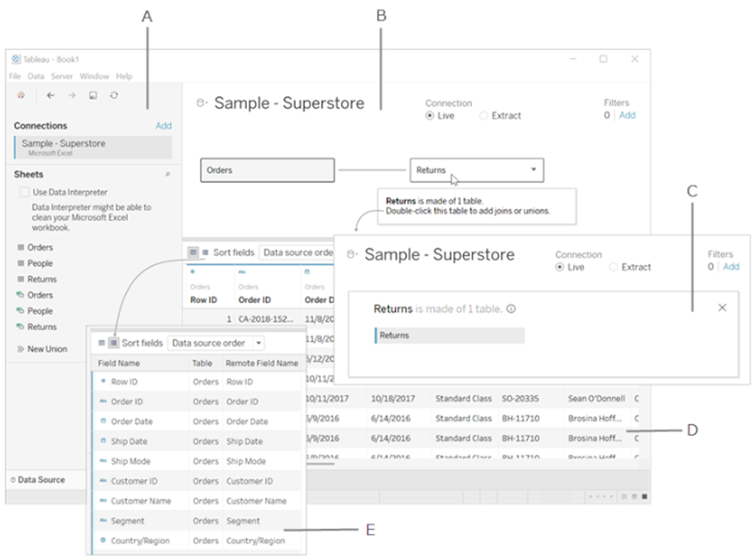Viewport: 755px width, 560px height.
Task: Select the Extract connection radio in main window
Action: 484,115
